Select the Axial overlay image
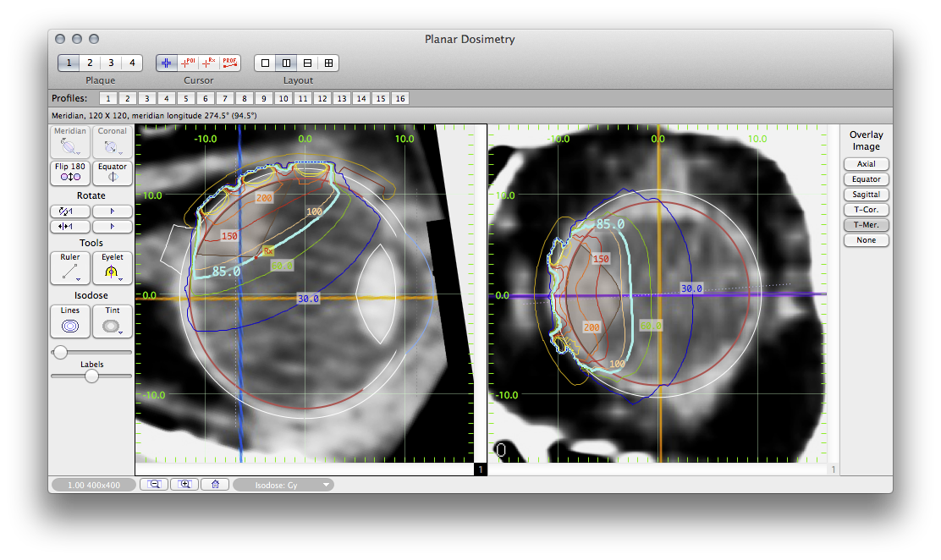Image resolution: width=941 pixels, height=560 pixels. pos(866,164)
